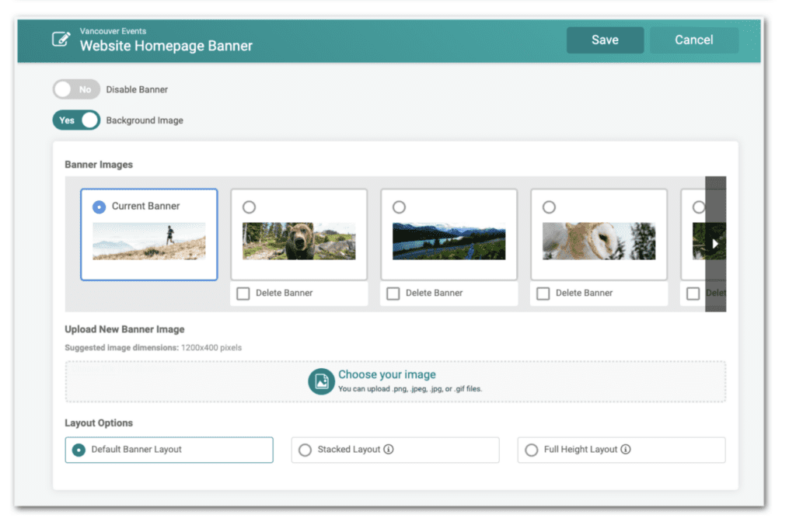Select the Current Banner radio button
Screen dimensions: 796x532
[x=99, y=207]
